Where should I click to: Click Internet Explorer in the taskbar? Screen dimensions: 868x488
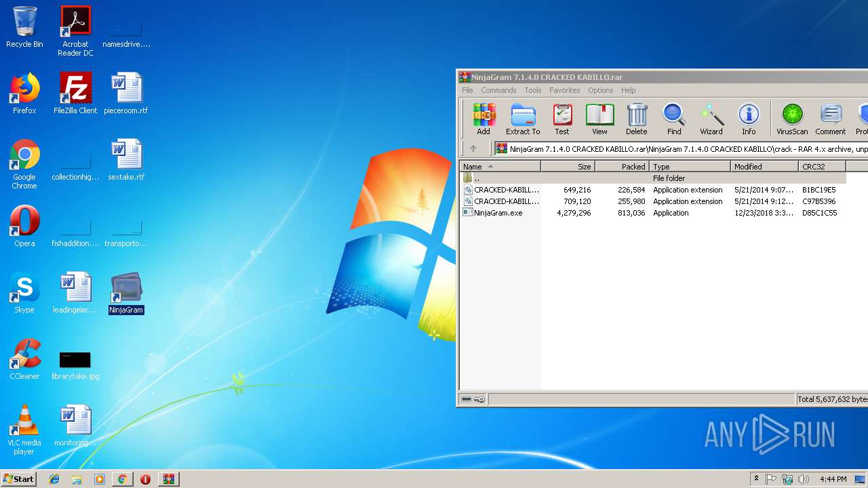click(x=54, y=479)
